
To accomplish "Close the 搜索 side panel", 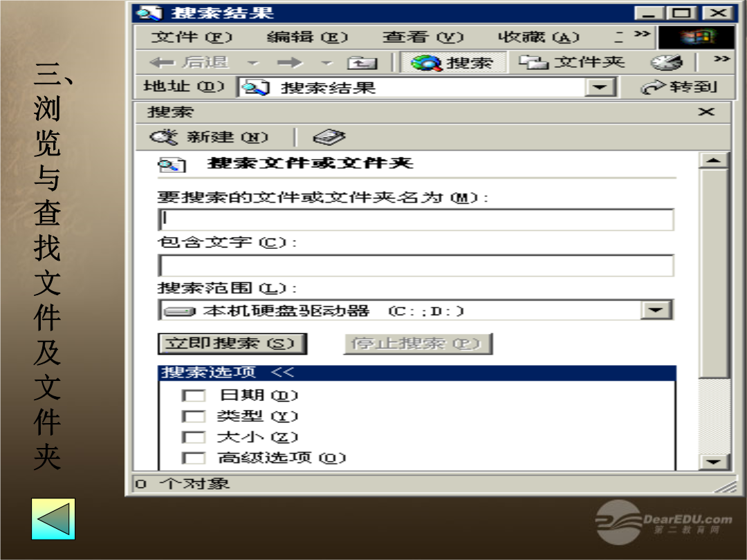I will (706, 112).
